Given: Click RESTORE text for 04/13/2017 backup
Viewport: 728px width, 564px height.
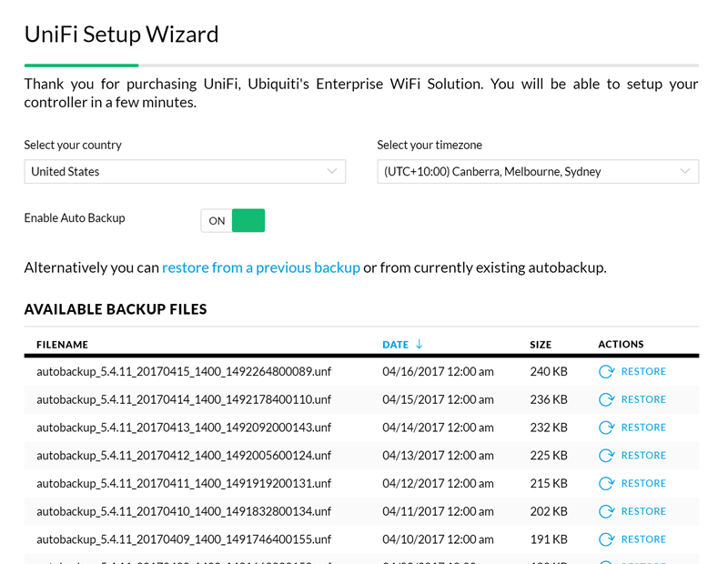Looking at the screenshot, I should point(643,456).
